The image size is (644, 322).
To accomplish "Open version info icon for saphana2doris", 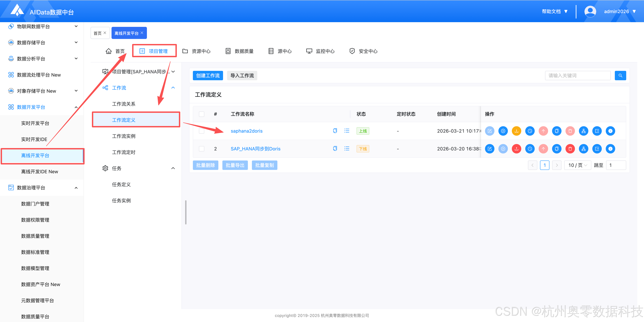I will click(x=610, y=131).
